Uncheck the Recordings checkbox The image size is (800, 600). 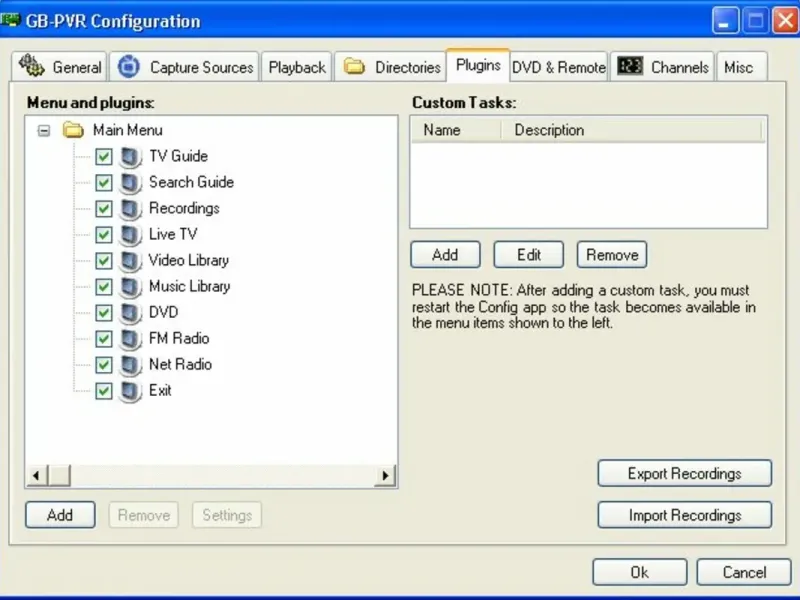104,209
